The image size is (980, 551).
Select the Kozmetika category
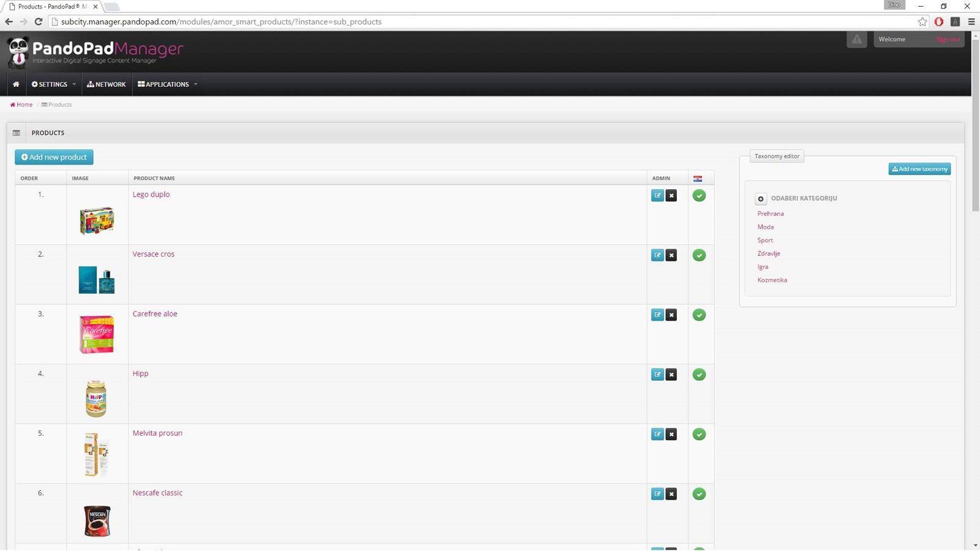point(772,280)
